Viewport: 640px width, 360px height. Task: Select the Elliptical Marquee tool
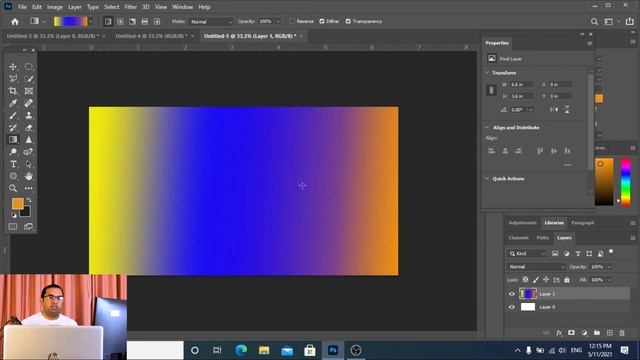tap(29, 67)
